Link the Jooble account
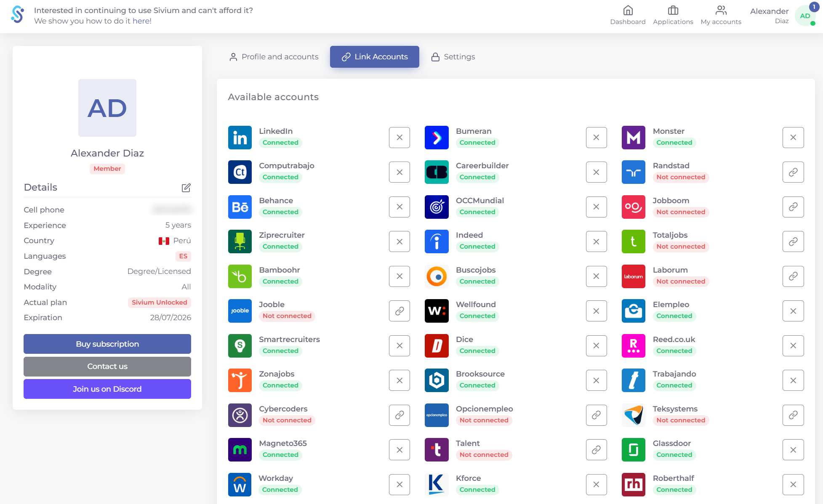Screen dimensions: 823x504 (400, 311)
